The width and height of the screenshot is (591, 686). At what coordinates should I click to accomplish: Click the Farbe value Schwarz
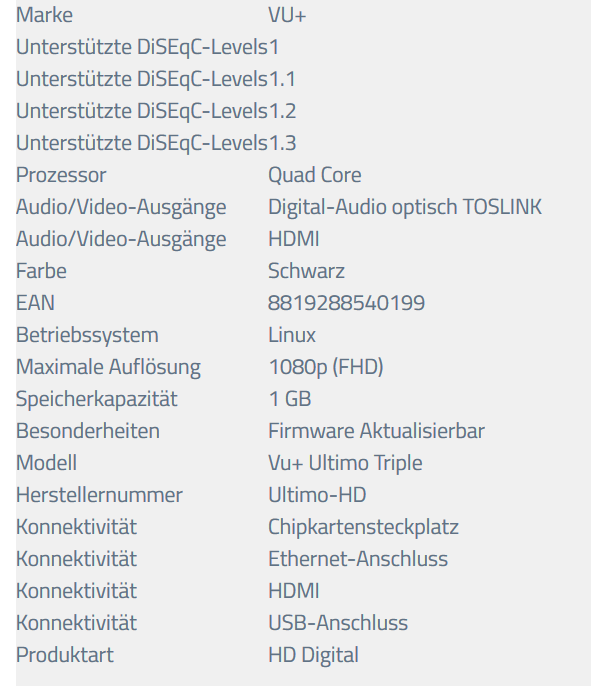pyautogui.click(x=306, y=271)
